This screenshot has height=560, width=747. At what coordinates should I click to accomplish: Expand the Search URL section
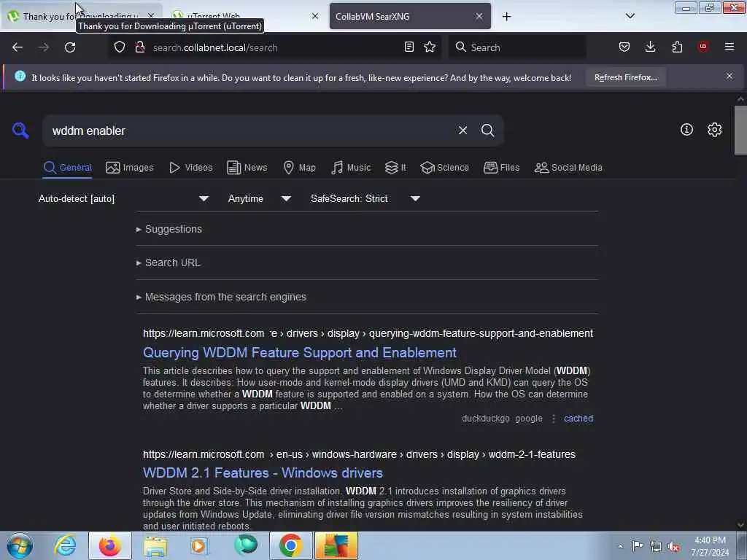pos(169,262)
